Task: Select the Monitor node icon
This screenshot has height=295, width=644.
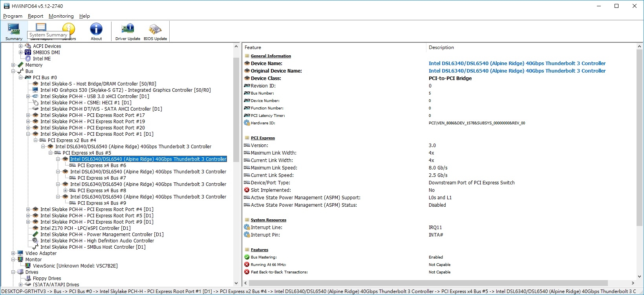Action: point(20,260)
